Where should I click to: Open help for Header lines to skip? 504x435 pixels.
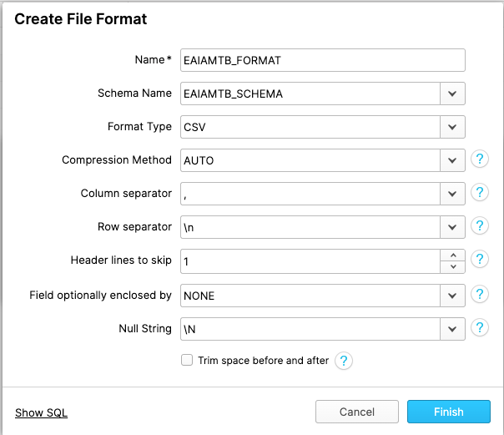point(480,260)
